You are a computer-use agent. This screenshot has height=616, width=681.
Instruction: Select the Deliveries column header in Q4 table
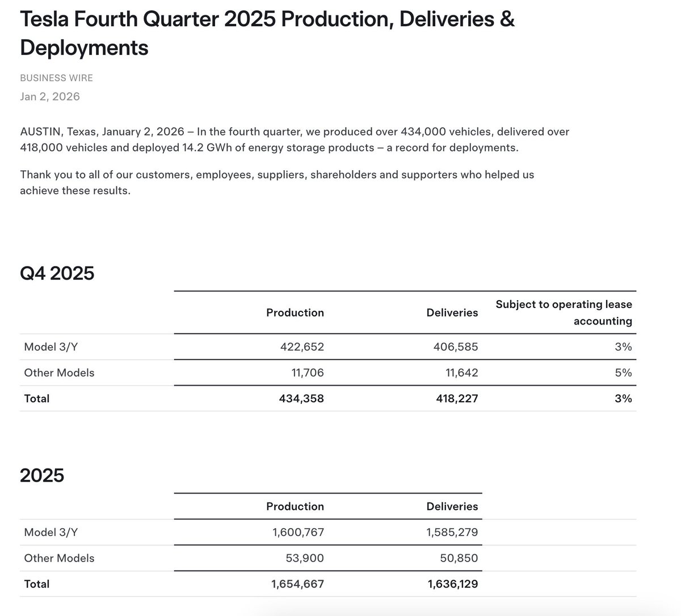pos(452,313)
